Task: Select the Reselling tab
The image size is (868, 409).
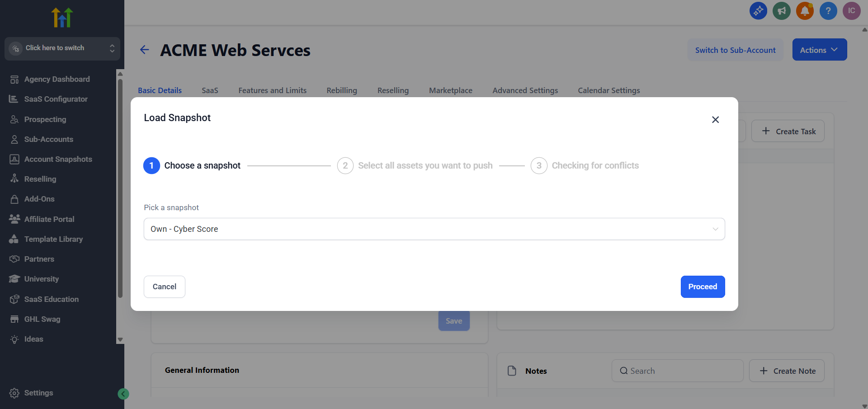Action: pyautogui.click(x=393, y=90)
